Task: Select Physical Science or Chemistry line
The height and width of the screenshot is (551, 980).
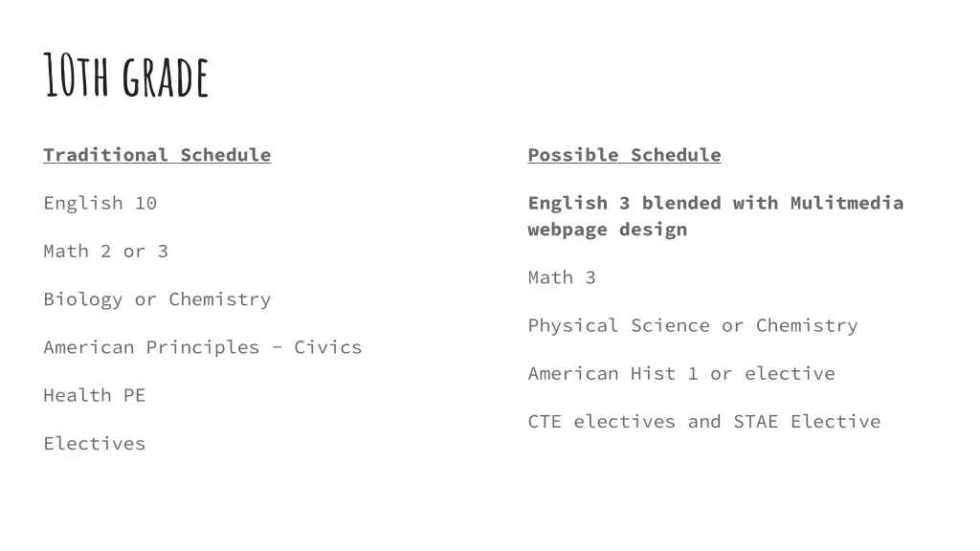Action: pyautogui.click(x=693, y=325)
